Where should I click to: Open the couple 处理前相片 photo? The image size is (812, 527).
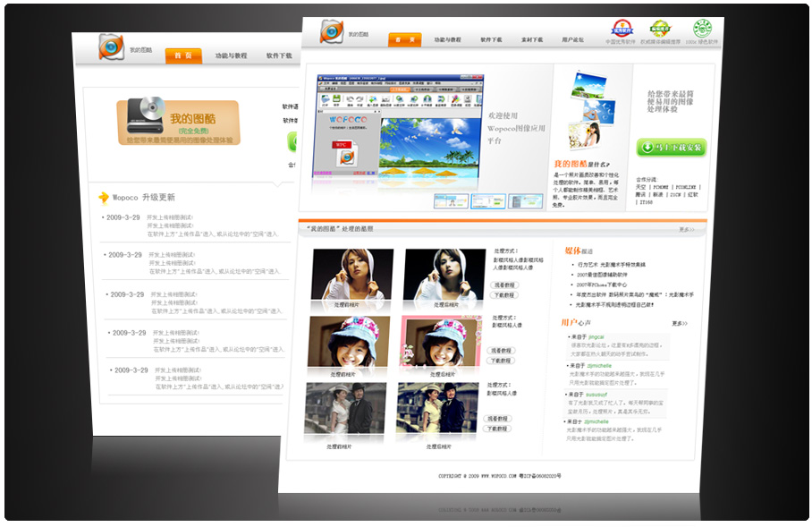345,408
